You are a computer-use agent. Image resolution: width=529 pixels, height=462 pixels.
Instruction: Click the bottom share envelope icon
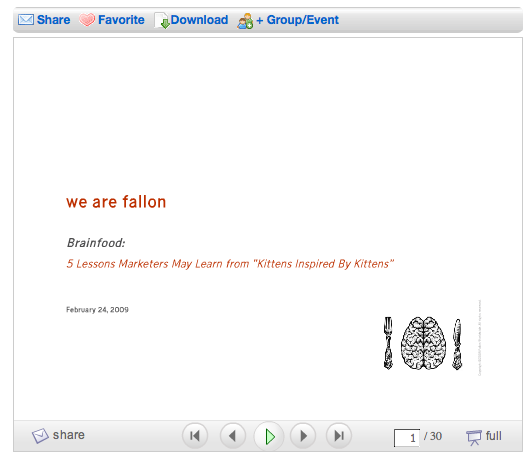point(40,436)
